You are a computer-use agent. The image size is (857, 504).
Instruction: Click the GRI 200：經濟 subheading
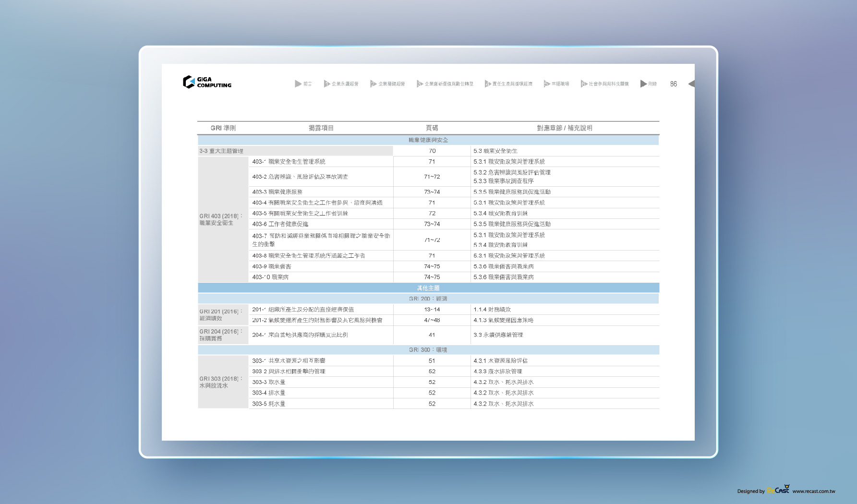[x=428, y=299]
